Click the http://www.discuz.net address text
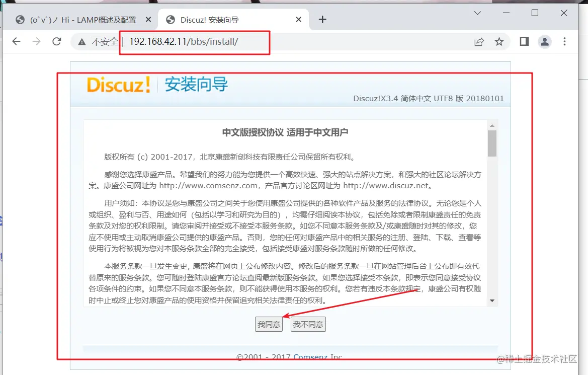This screenshot has width=588, height=375. tap(386, 186)
